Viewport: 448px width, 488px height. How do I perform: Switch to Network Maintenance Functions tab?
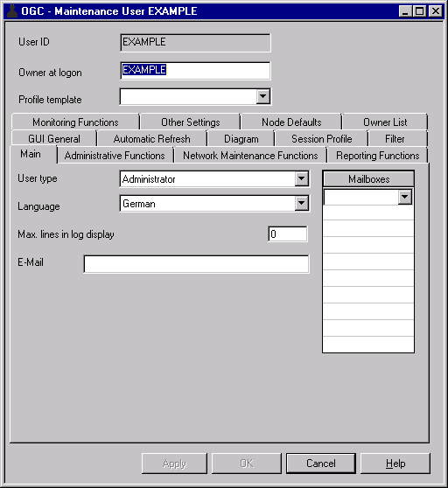(250, 156)
